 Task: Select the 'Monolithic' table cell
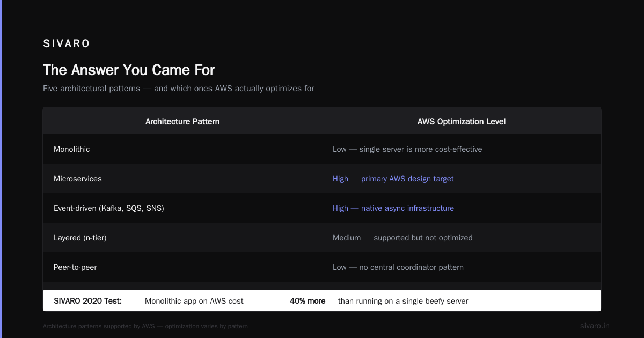click(x=72, y=149)
